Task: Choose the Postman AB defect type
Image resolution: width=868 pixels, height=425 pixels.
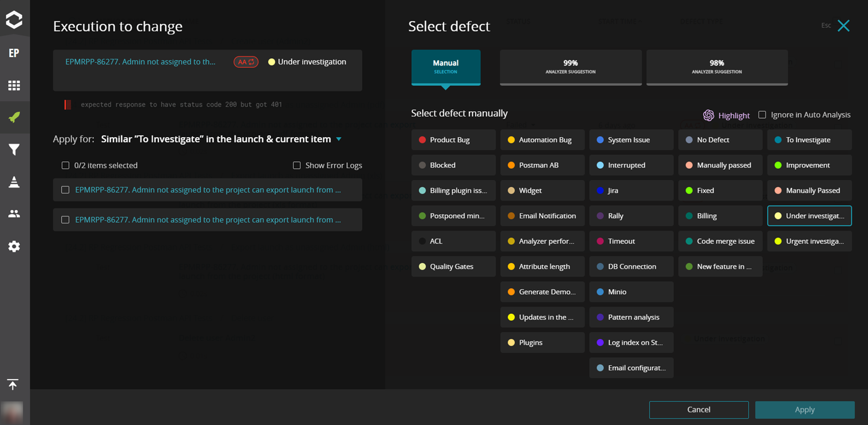Action: [543, 165]
